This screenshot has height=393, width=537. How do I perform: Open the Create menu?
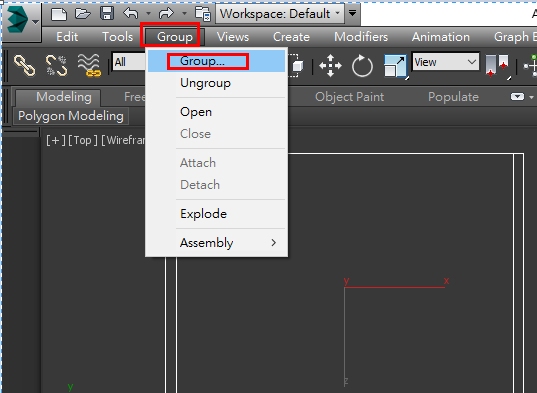point(291,37)
